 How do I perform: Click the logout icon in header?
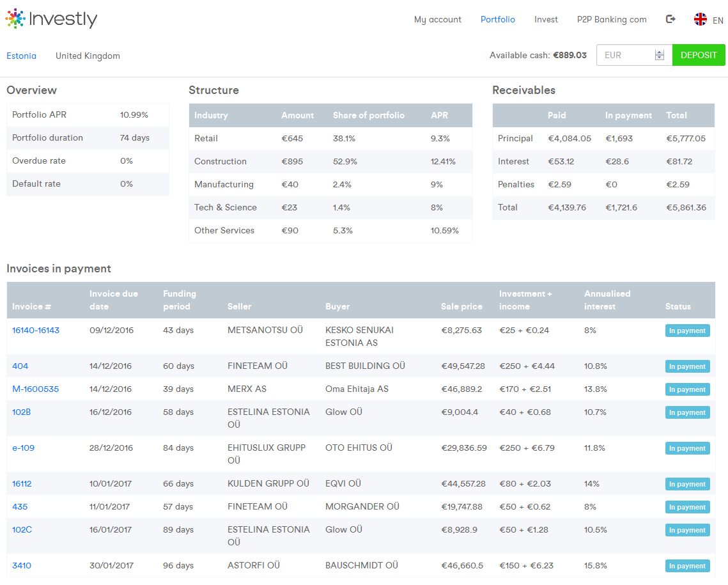(x=670, y=19)
